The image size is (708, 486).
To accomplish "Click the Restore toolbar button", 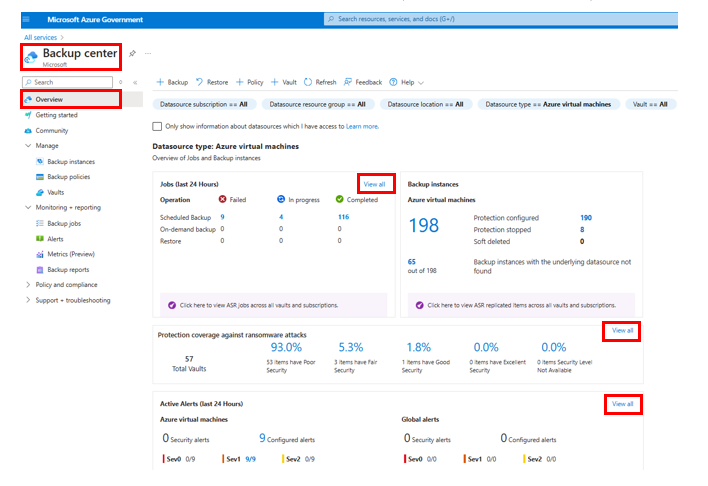I will (x=212, y=82).
